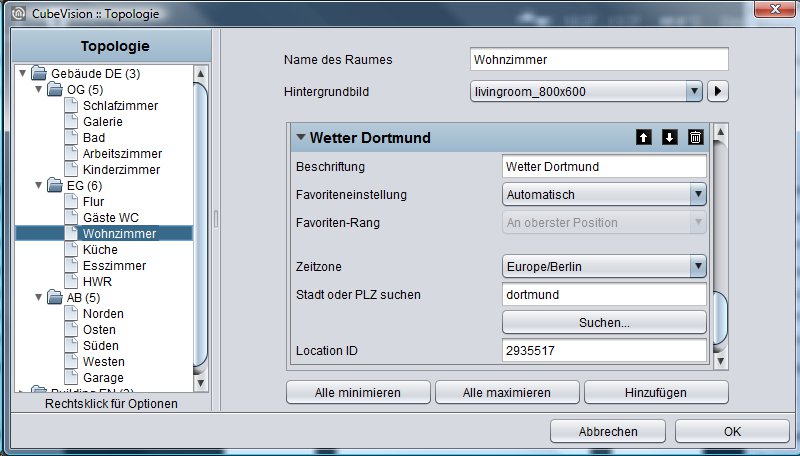Click the EG folder icon
The height and width of the screenshot is (456, 800).
[x=55, y=185]
